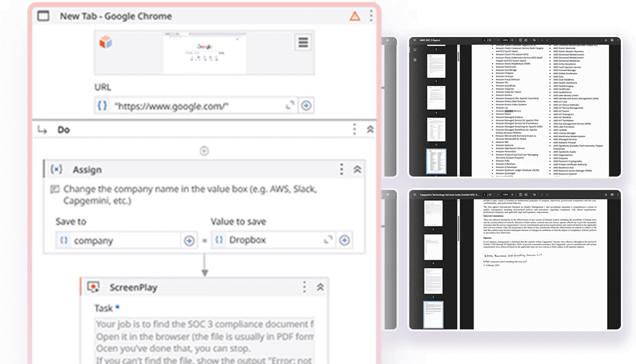Viewport: 636px width, 364px height.
Task: Click the orange warning triangle on the Chrome card
Action: [355, 16]
